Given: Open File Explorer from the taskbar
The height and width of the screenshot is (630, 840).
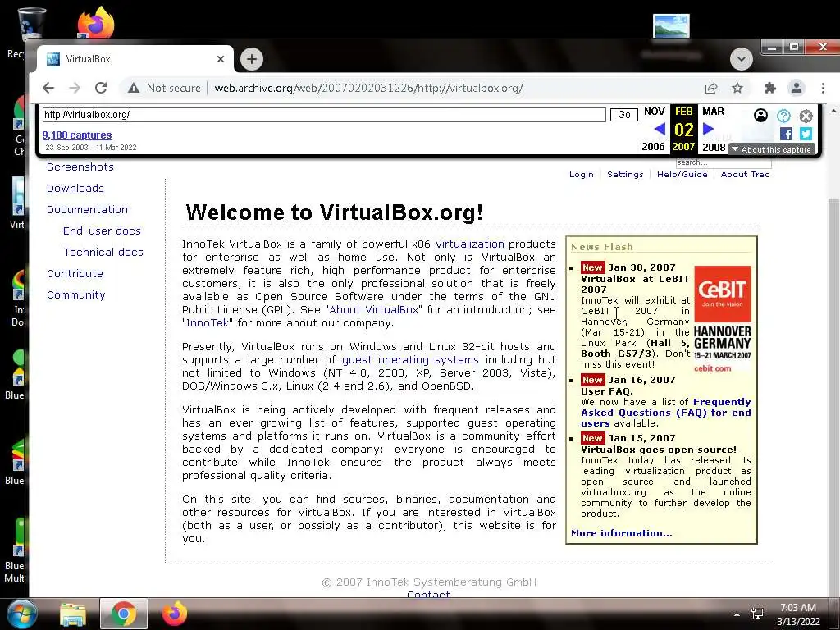Looking at the screenshot, I should 73,614.
